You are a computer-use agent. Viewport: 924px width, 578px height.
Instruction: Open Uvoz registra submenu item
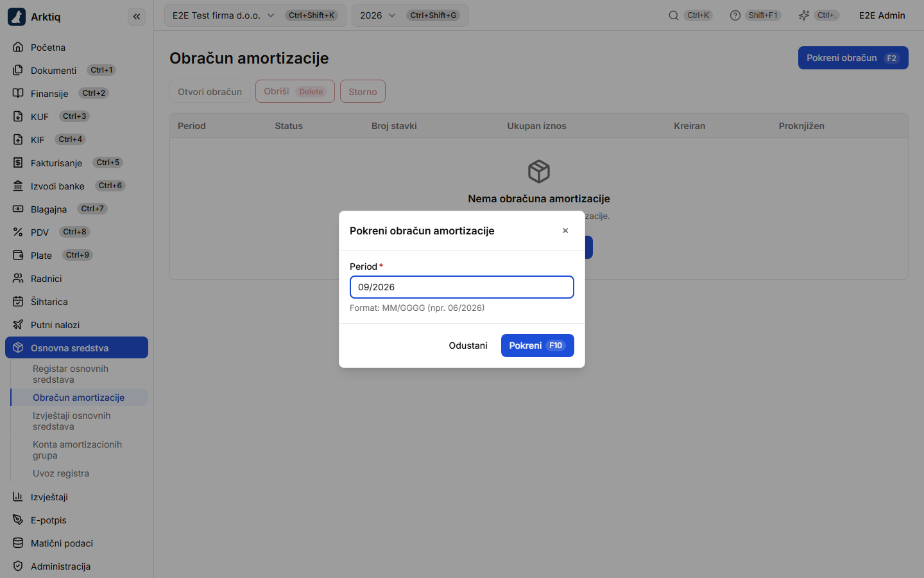(x=79, y=473)
